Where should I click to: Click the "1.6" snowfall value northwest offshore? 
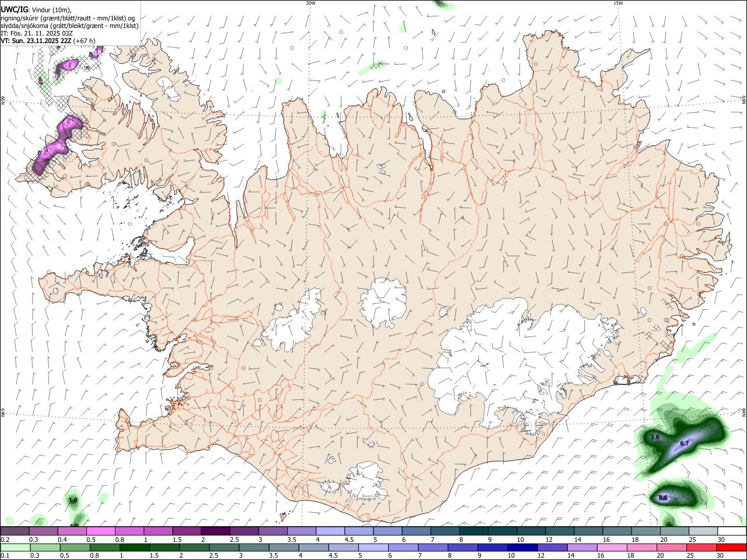point(70,65)
